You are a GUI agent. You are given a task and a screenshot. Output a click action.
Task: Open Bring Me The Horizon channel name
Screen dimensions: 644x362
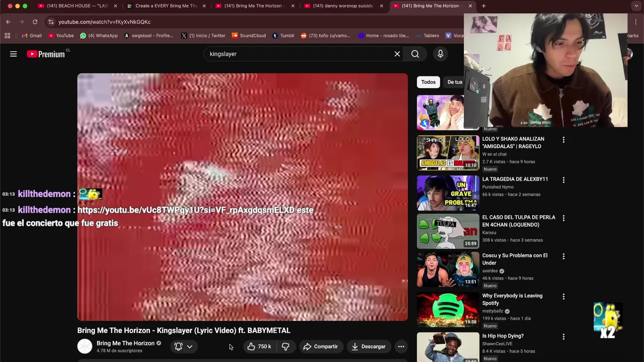coord(125,343)
